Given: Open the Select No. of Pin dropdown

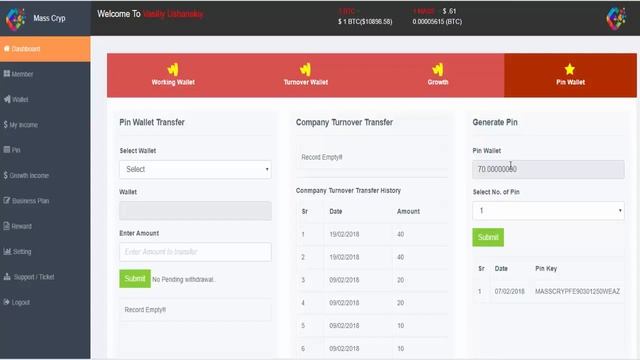Looking at the screenshot, I should click(548, 211).
